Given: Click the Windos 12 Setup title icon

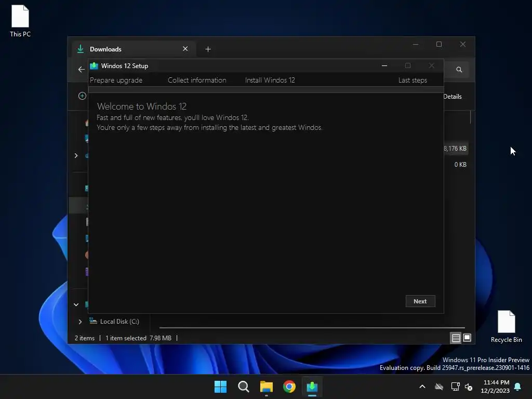Looking at the screenshot, I should (x=94, y=66).
